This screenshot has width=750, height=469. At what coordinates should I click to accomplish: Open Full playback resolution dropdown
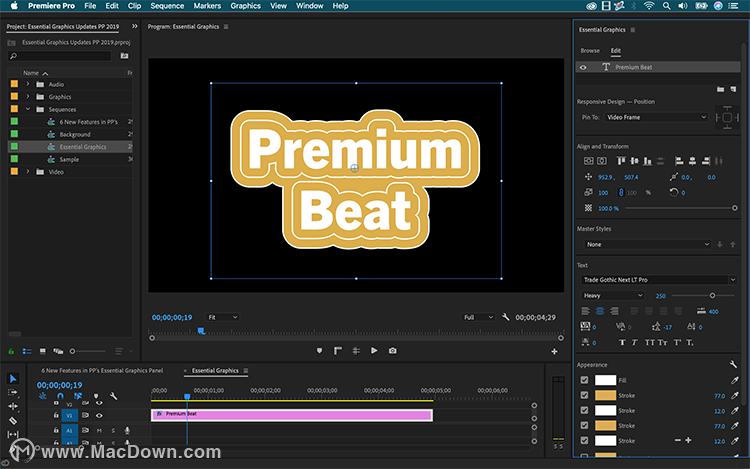click(x=478, y=317)
